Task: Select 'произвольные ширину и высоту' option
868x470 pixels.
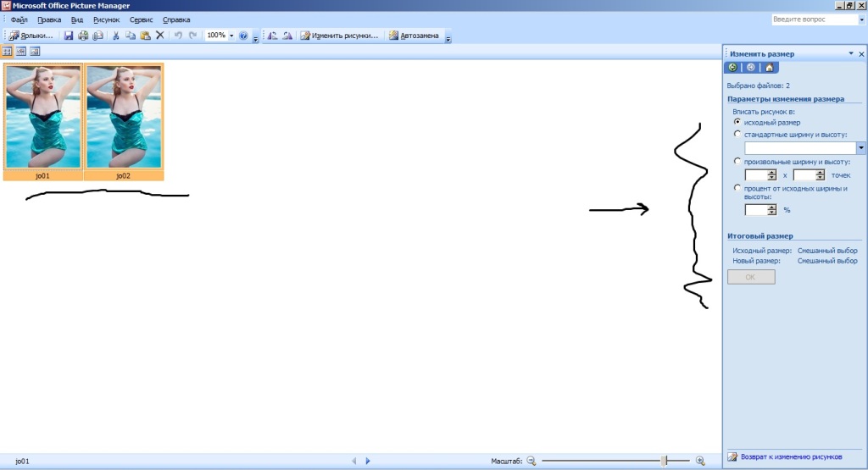Action: 737,161
